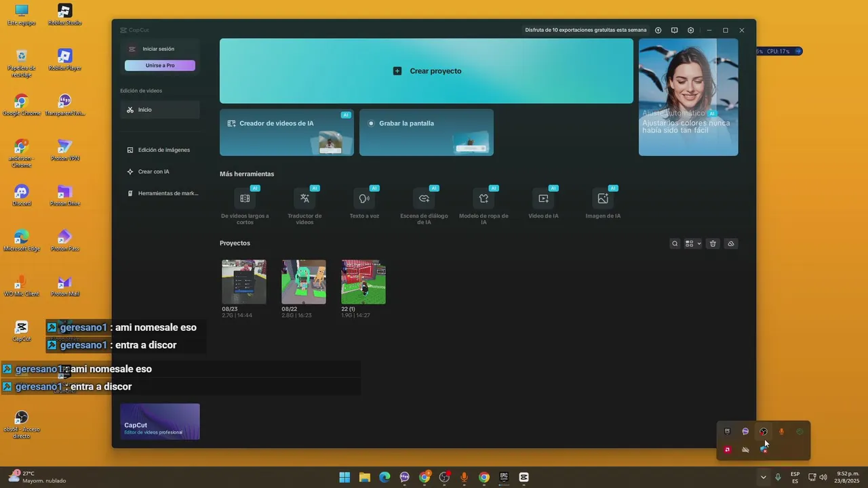Open Proton Drive desktop icon
This screenshot has height=488, width=868.
coord(65,195)
